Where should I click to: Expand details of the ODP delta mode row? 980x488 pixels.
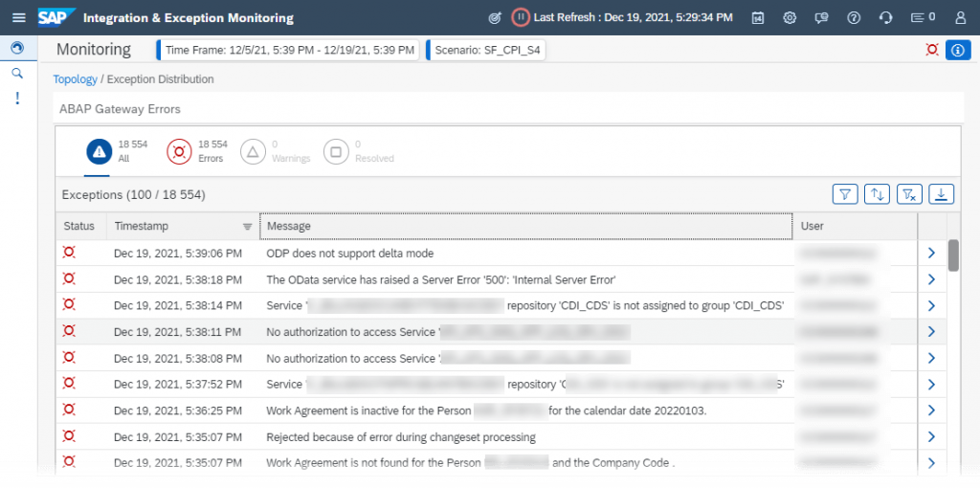[931, 253]
